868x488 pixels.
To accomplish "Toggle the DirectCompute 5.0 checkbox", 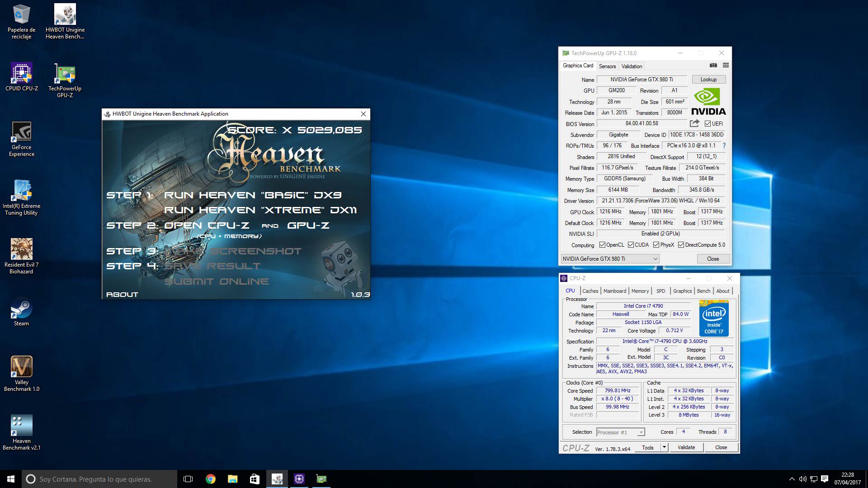I will click(681, 245).
